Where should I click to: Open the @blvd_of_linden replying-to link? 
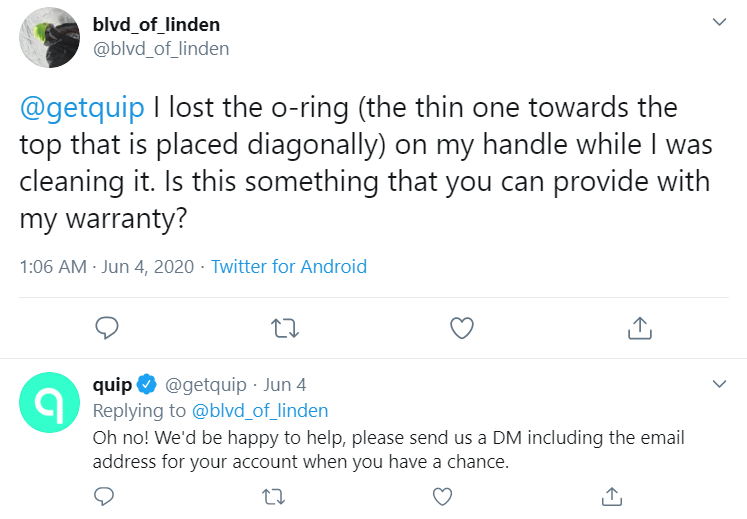point(259,410)
